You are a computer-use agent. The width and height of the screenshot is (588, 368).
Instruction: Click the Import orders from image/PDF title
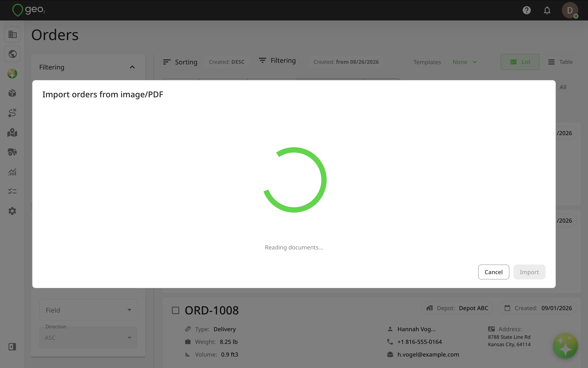(x=102, y=94)
